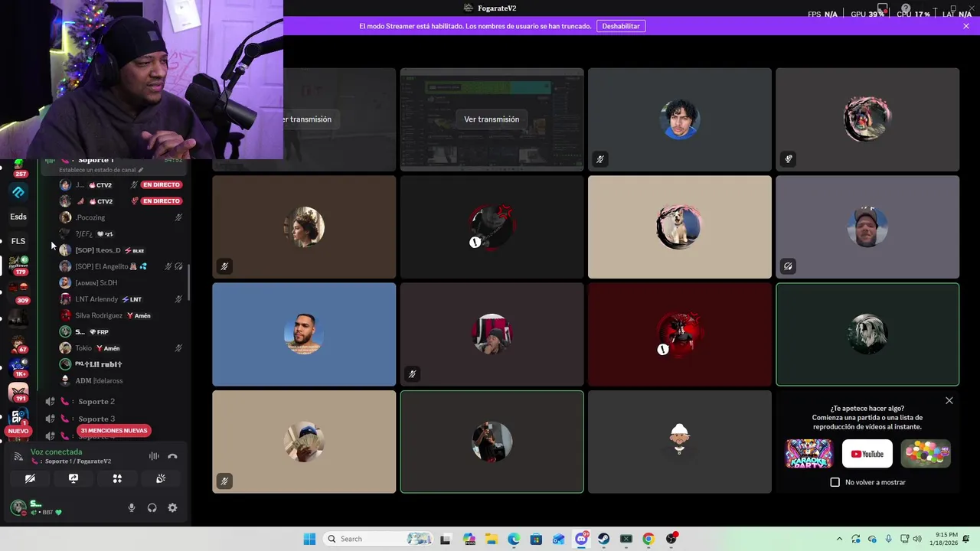The height and width of the screenshot is (551, 980).
Task: Open Steam from taskbar
Action: coord(603,539)
